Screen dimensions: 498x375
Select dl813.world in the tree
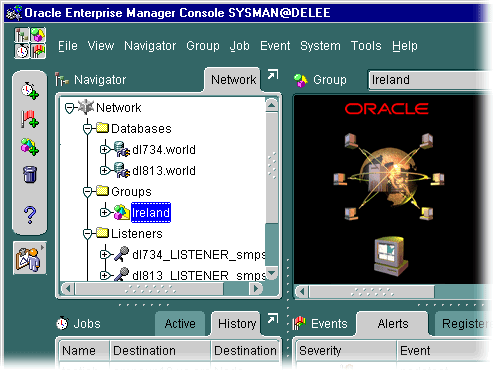tap(164, 171)
